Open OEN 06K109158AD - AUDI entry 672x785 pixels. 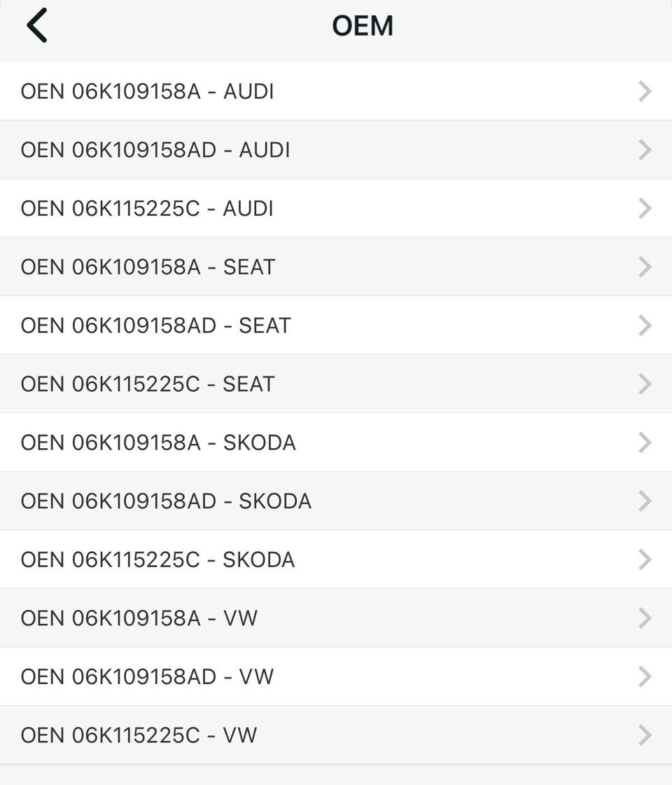[x=155, y=150]
